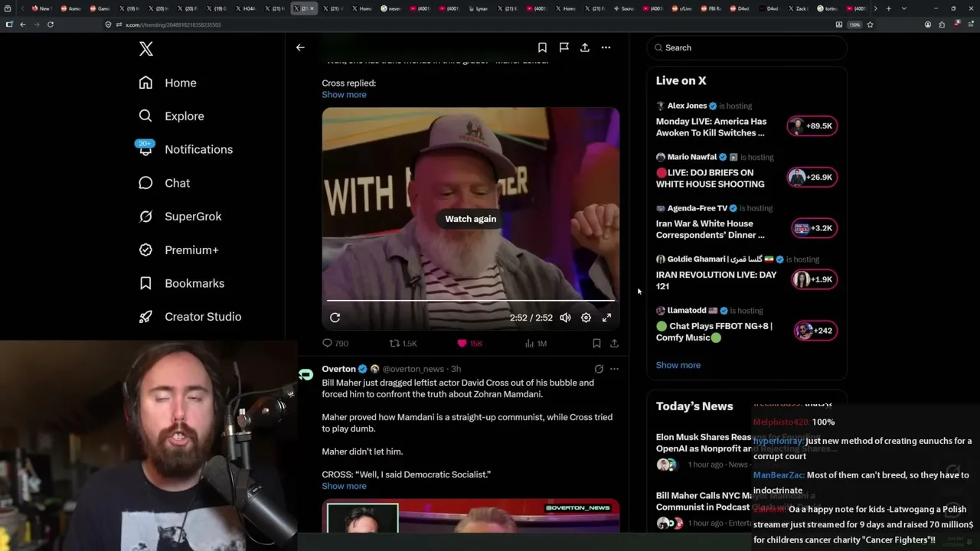Open Creator Studio in the sidebar
980x551 pixels.
click(x=190, y=317)
